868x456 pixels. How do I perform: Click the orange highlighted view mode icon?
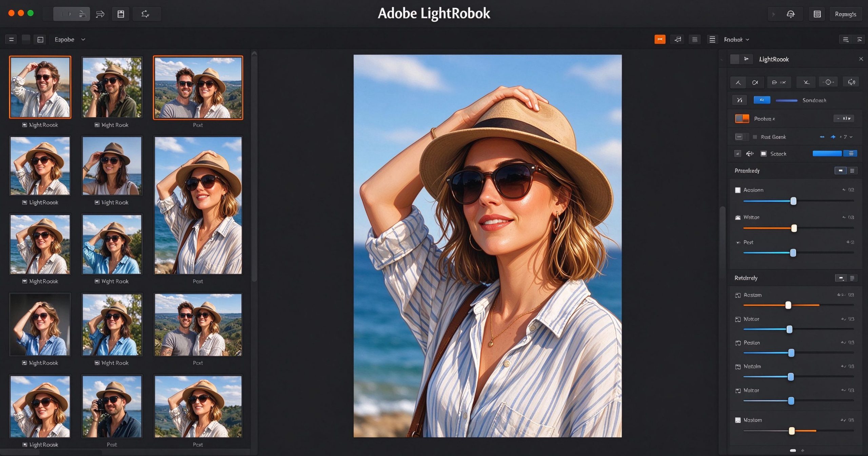[x=659, y=39]
